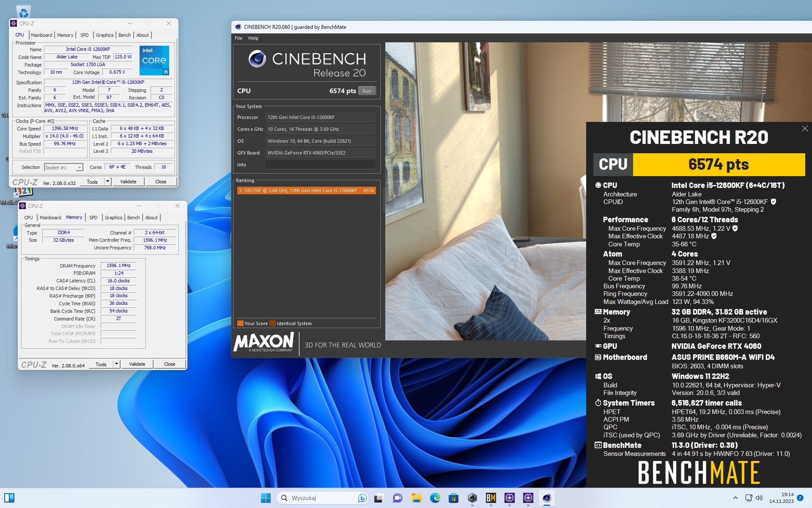Open Microsoft Store from the taskbar
The image size is (812, 508).
[x=453, y=498]
